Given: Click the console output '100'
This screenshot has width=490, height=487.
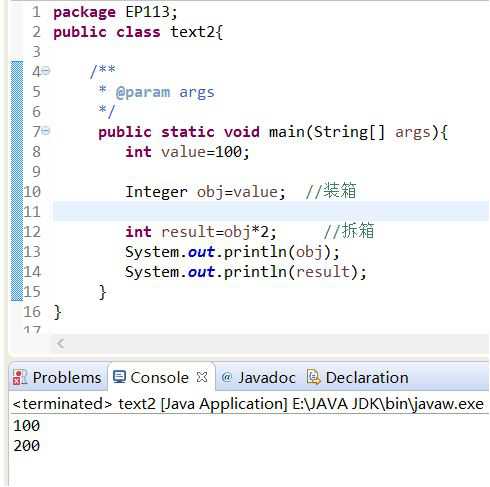Looking at the screenshot, I should pyautogui.click(x=27, y=426).
